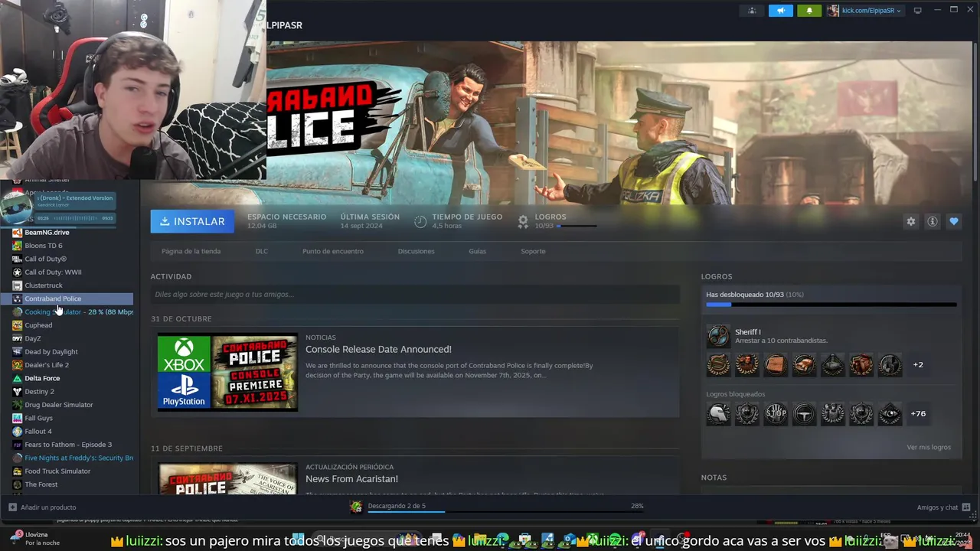Switch to Big Picture mode icon
The height and width of the screenshot is (551, 980).
(917, 10)
